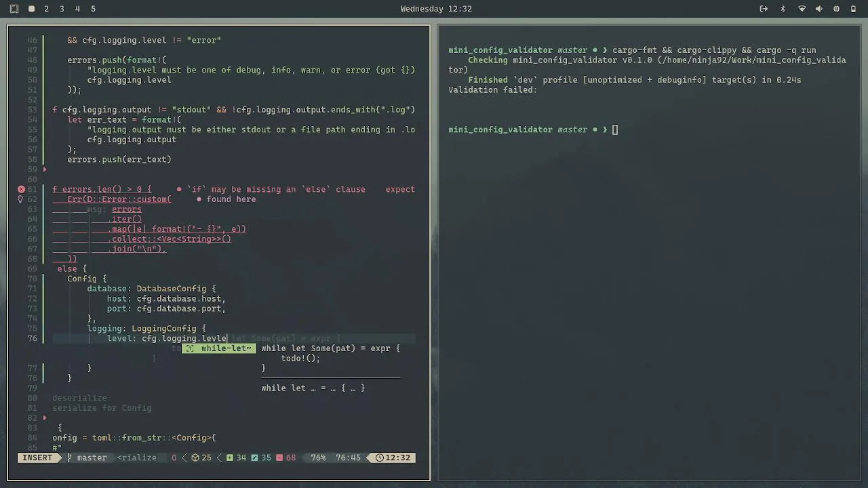Expand the fold marker below line 58
The height and width of the screenshot is (488, 868).
coord(45,169)
